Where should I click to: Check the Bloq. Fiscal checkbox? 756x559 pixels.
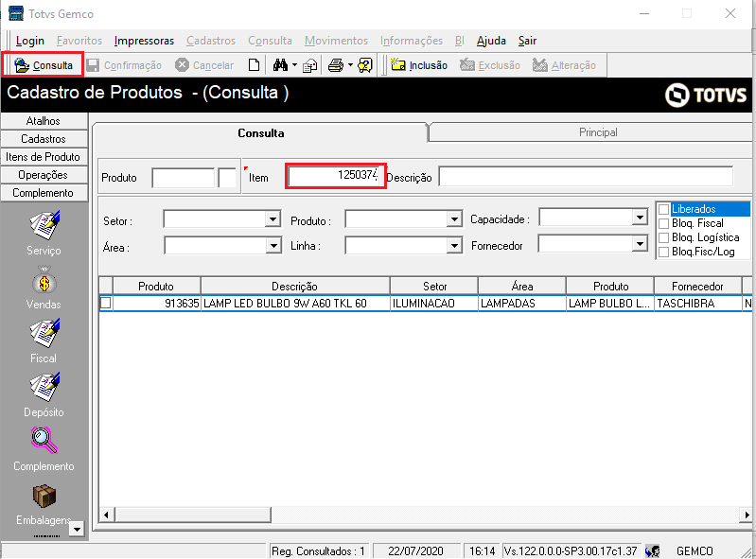[664, 223]
